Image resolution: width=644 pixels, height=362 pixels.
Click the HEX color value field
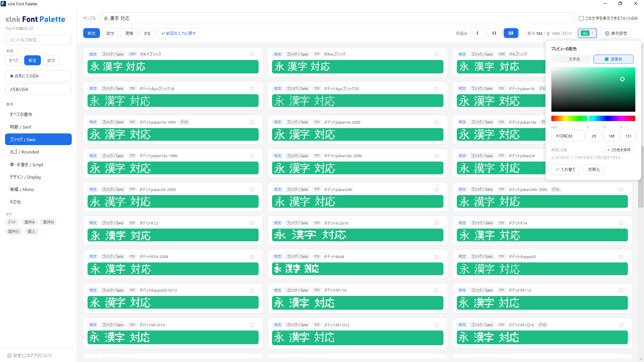568,136
